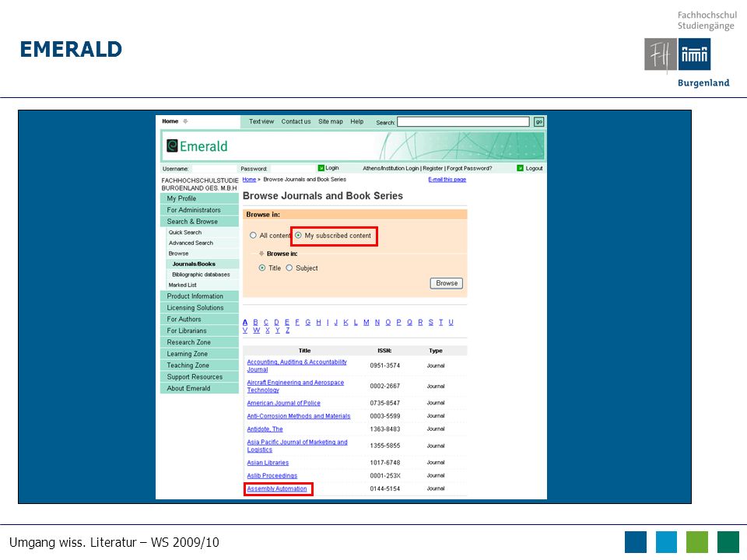Viewport: 747px width, 560px height.
Task: Open Research Zone in sidebar
Action: pyautogui.click(x=200, y=342)
